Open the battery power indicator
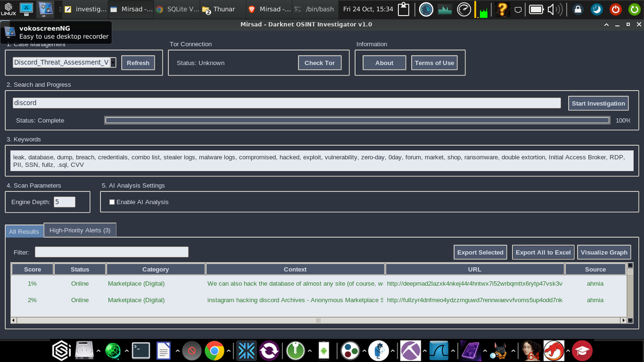 pos(536,9)
